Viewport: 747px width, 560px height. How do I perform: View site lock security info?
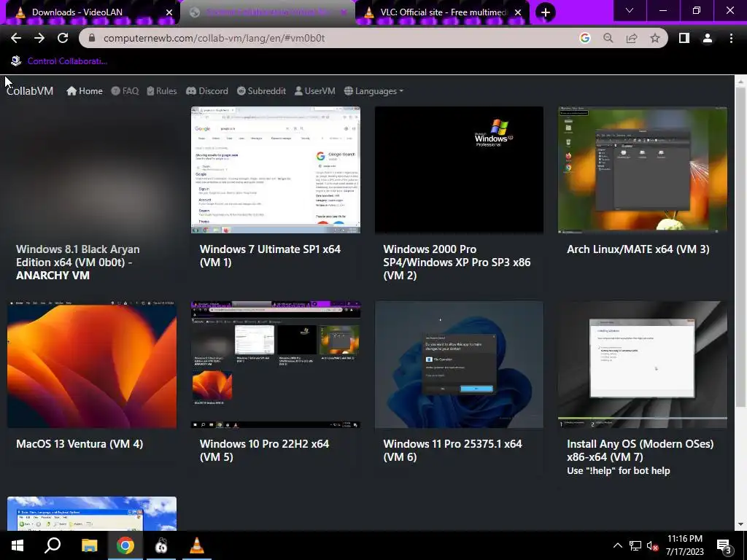(93, 38)
